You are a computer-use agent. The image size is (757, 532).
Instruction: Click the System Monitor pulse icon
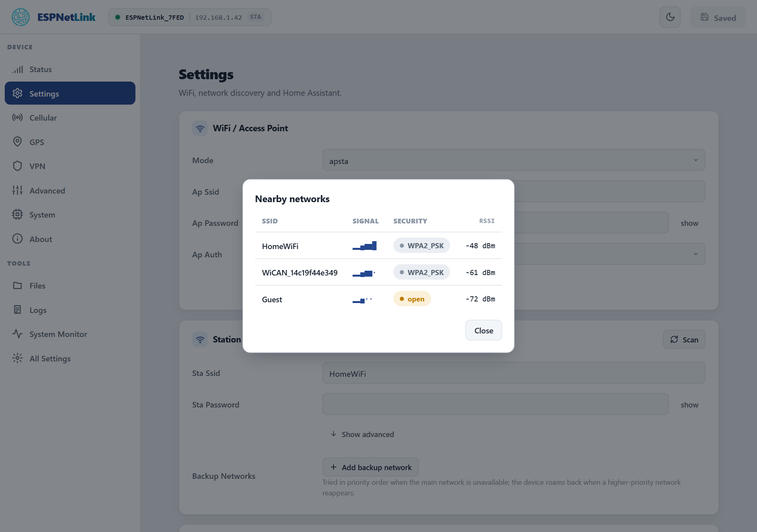(17, 334)
